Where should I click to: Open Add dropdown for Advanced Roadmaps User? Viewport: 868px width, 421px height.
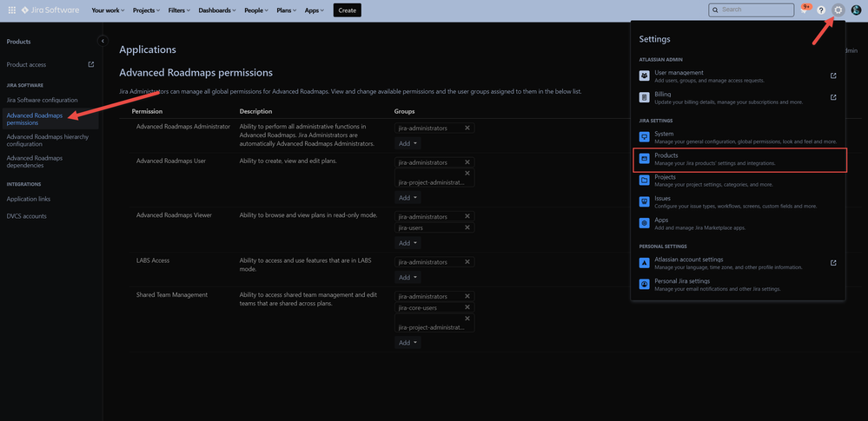coord(407,198)
